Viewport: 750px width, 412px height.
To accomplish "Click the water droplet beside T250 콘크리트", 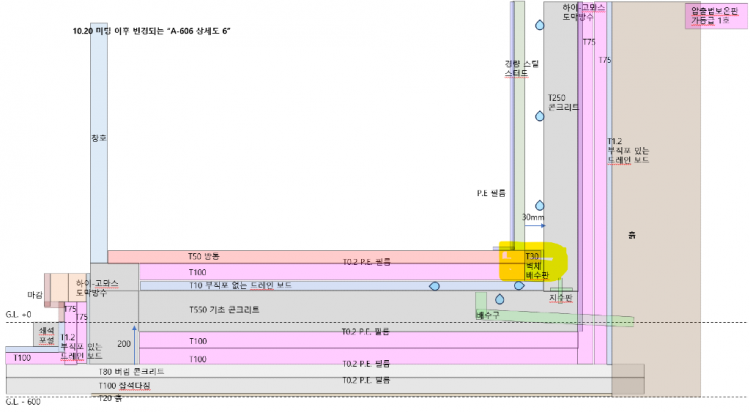I will tap(541, 116).
